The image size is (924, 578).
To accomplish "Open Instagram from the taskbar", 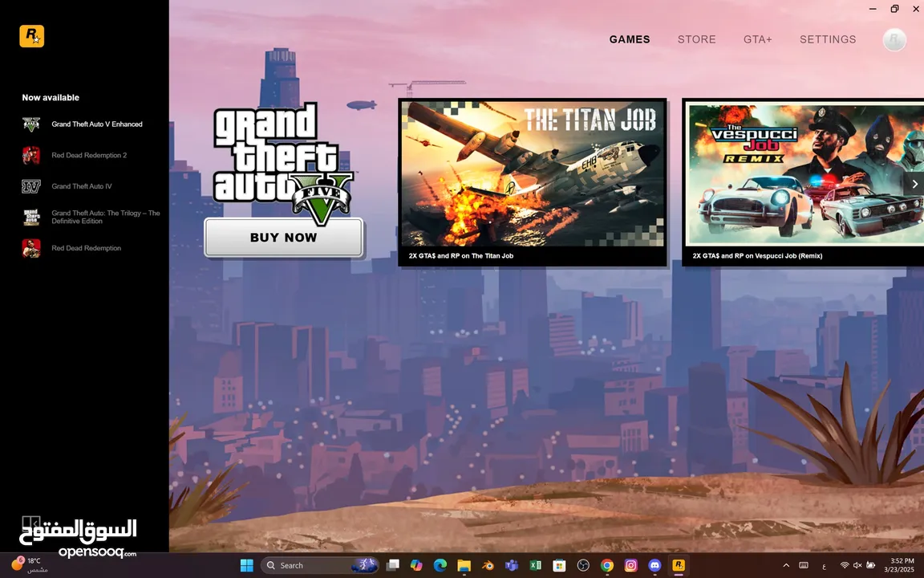I will pyautogui.click(x=630, y=566).
